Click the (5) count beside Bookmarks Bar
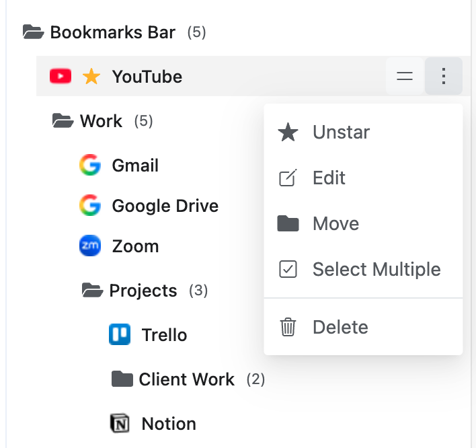This screenshot has width=476, height=448. pyautogui.click(x=196, y=32)
